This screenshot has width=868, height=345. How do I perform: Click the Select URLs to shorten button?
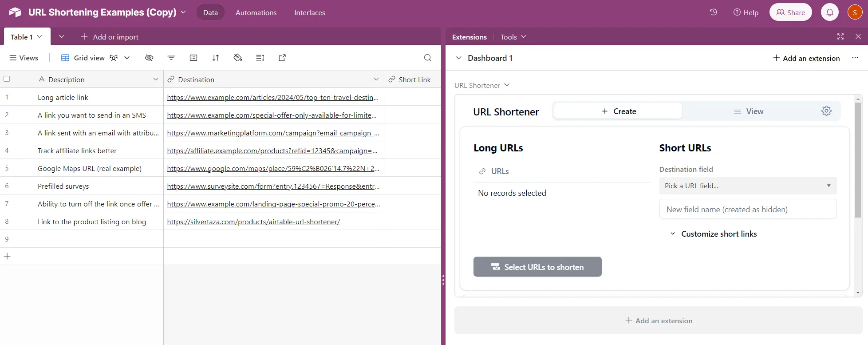(x=537, y=267)
